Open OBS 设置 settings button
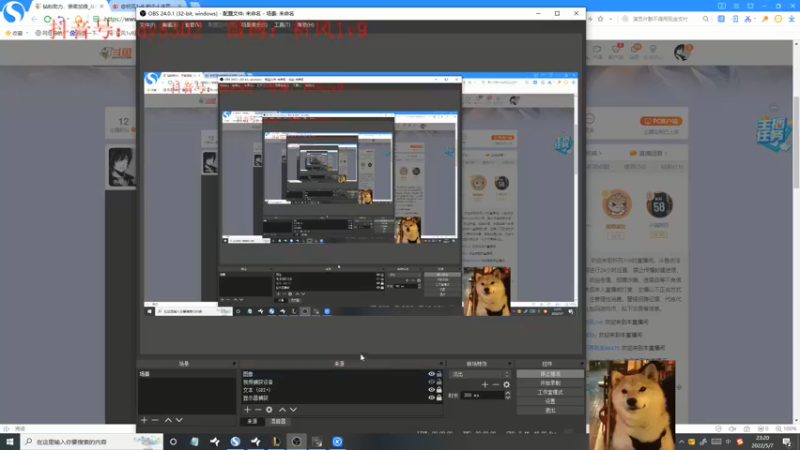Image resolution: width=800 pixels, height=450 pixels. (x=550, y=402)
